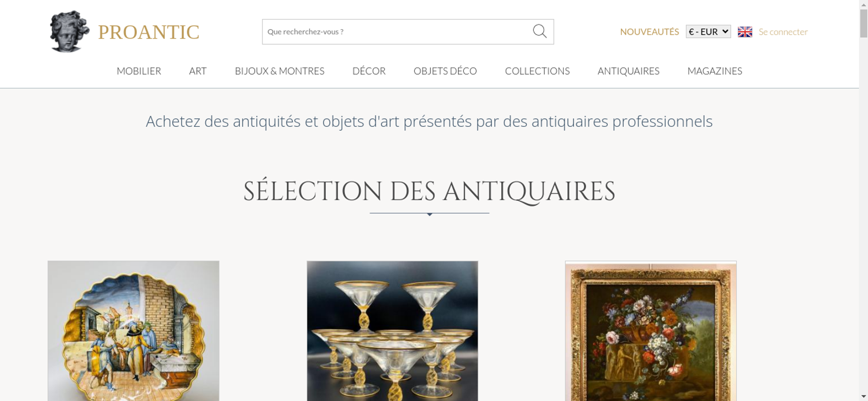Switch language via the UK flag icon
The image size is (868, 401).
[745, 32]
